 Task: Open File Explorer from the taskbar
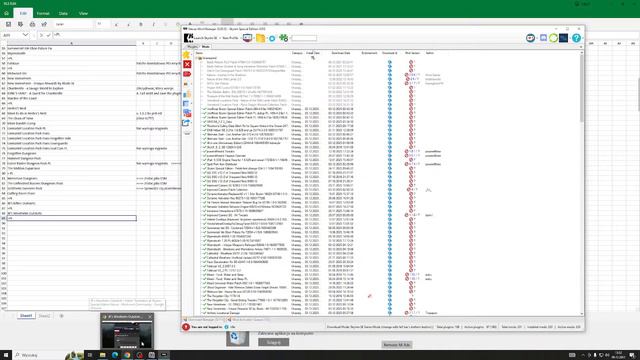pyautogui.click(x=102, y=355)
